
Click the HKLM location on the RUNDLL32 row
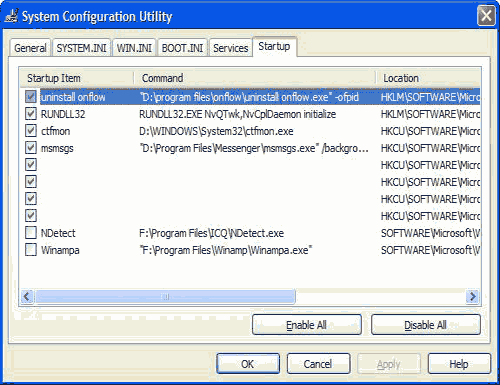pos(430,114)
